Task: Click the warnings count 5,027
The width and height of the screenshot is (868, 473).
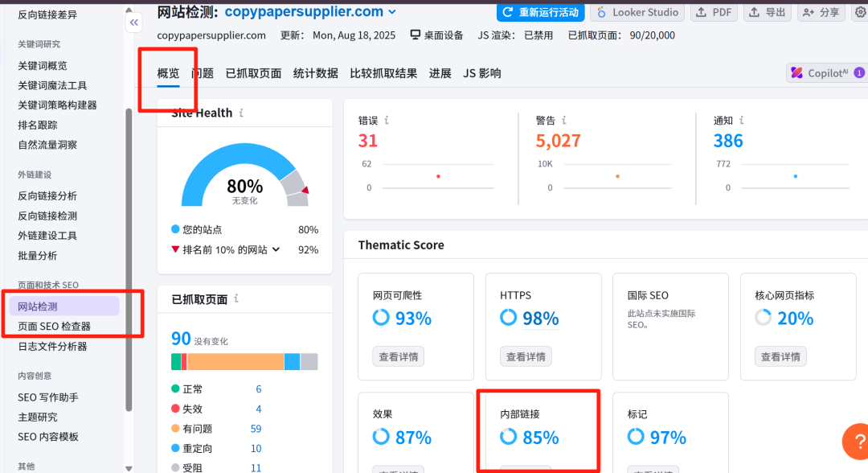Action: point(558,141)
